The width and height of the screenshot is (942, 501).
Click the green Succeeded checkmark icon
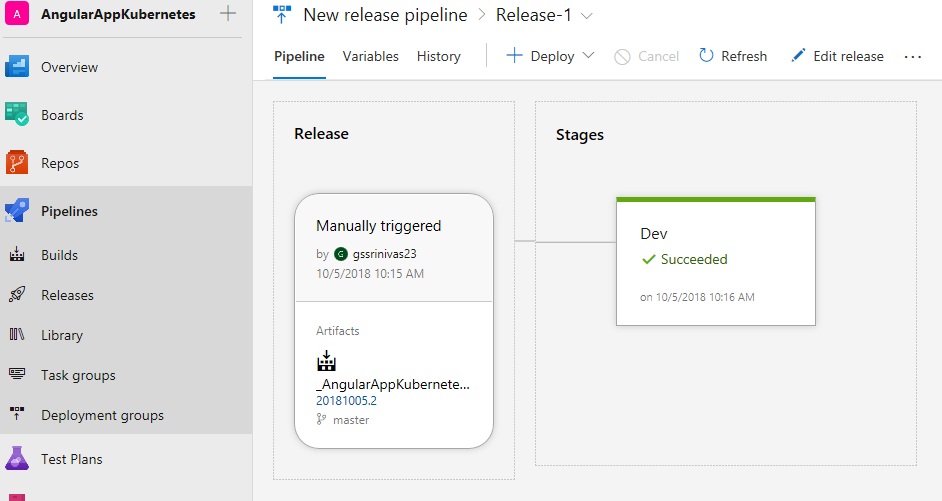[x=648, y=260]
